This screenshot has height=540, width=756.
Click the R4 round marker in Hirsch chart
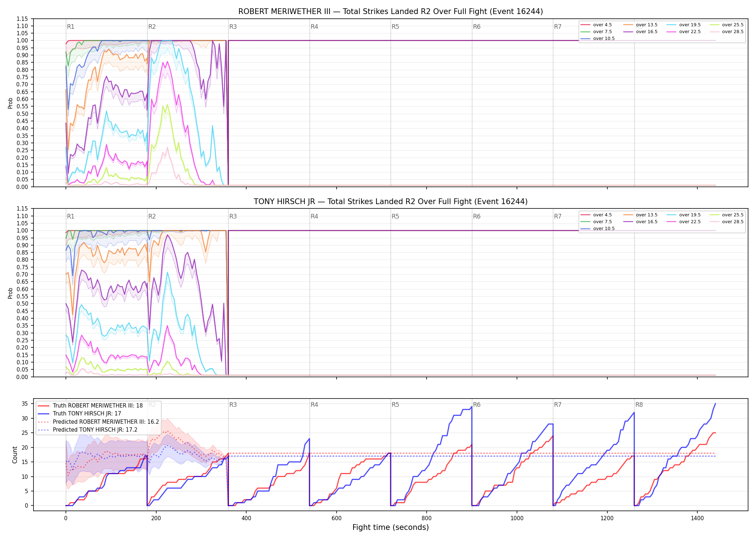pyautogui.click(x=314, y=216)
